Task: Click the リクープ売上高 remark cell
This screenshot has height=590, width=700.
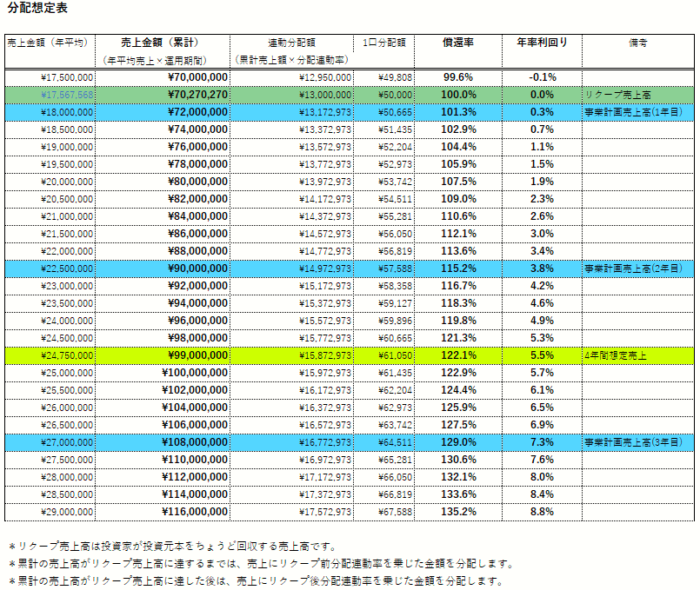Action: click(x=618, y=95)
